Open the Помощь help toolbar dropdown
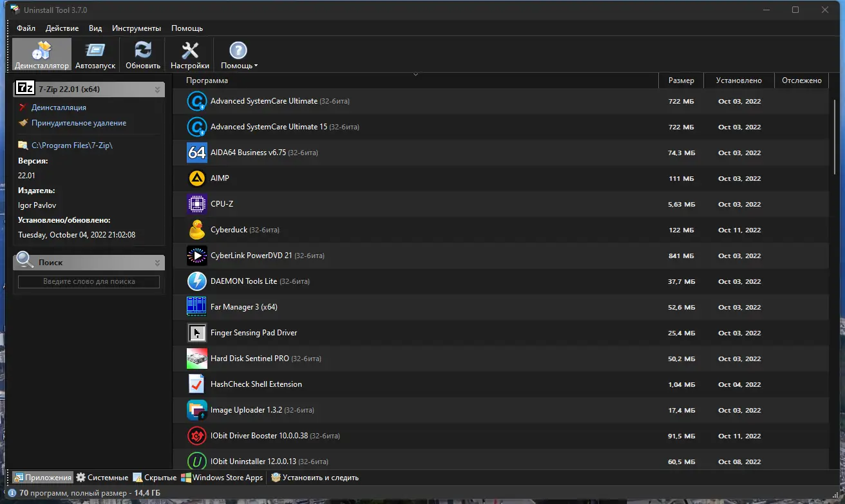This screenshot has width=845, height=504. [x=239, y=55]
